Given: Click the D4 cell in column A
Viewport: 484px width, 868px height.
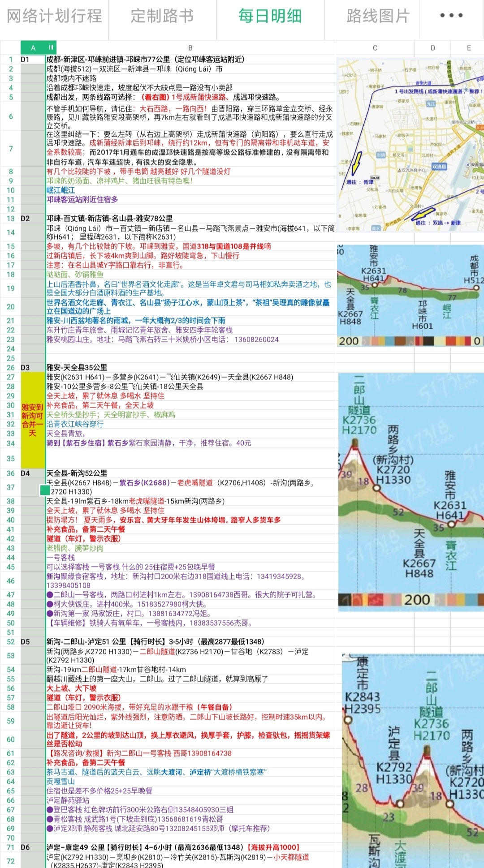Looking at the screenshot, I should [x=33, y=473].
